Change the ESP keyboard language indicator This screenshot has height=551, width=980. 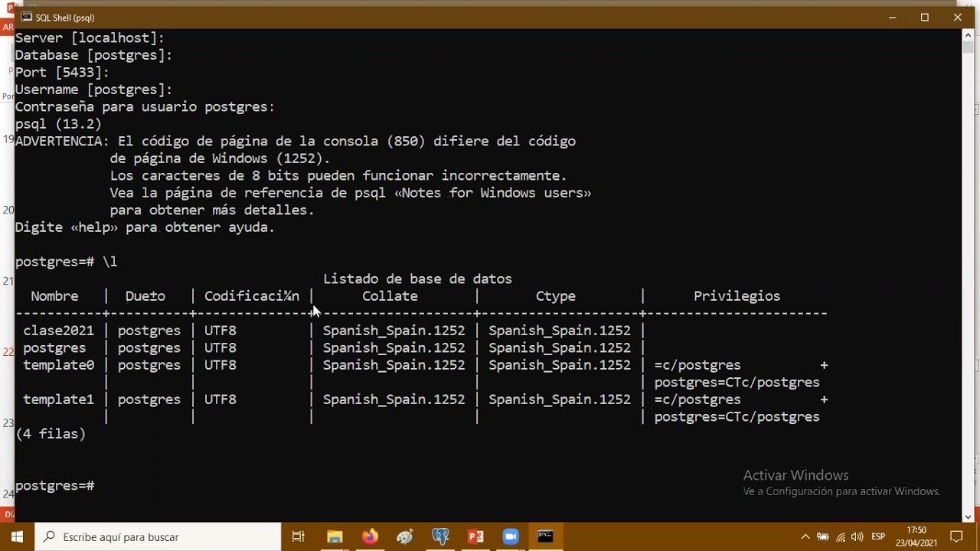tap(878, 537)
